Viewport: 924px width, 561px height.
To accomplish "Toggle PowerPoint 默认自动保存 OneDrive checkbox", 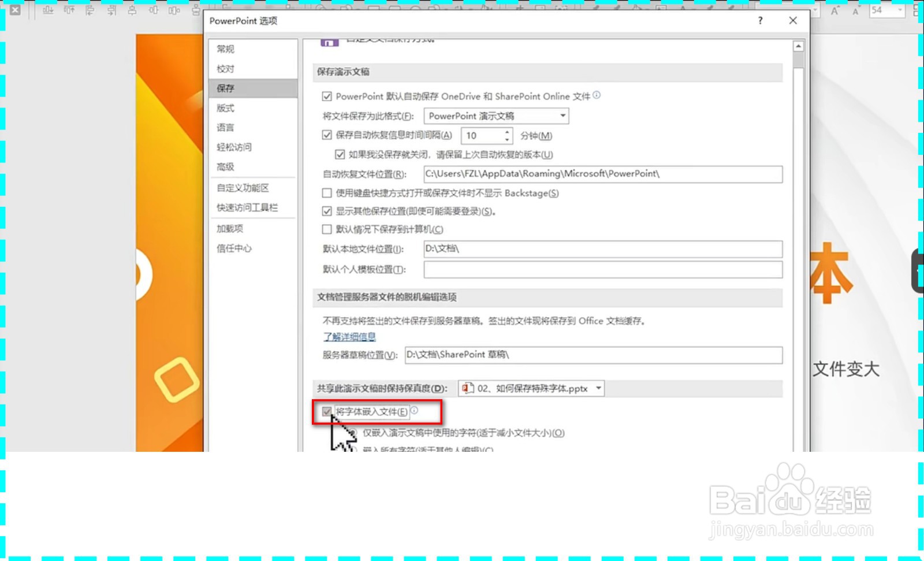I will coord(327,96).
